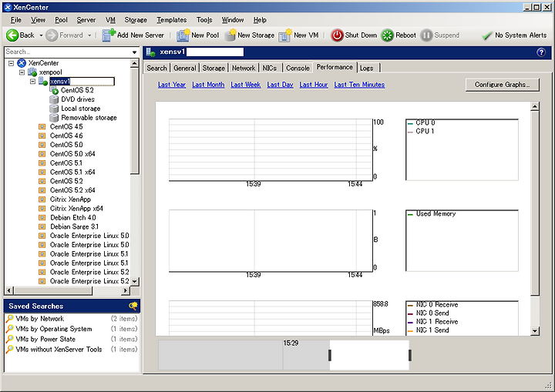555x392 pixels.
Task: Click the New Pool toolbar icon
Action: [183, 35]
